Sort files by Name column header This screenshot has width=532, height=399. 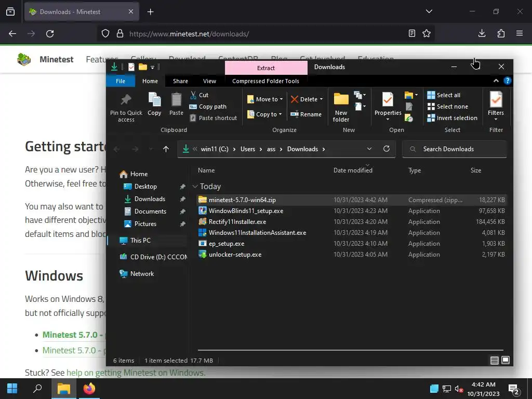tap(206, 170)
